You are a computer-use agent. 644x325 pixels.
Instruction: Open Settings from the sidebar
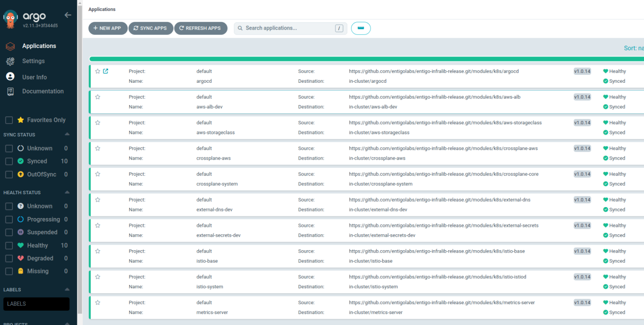pyautogui.click(x=33, y=61)
